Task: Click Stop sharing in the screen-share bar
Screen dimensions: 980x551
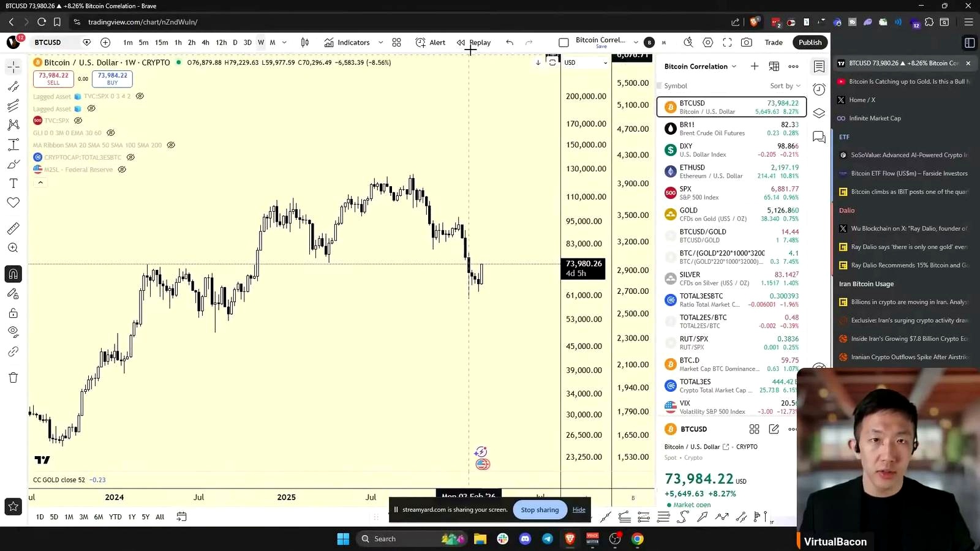Action: (x=540, y=509)
